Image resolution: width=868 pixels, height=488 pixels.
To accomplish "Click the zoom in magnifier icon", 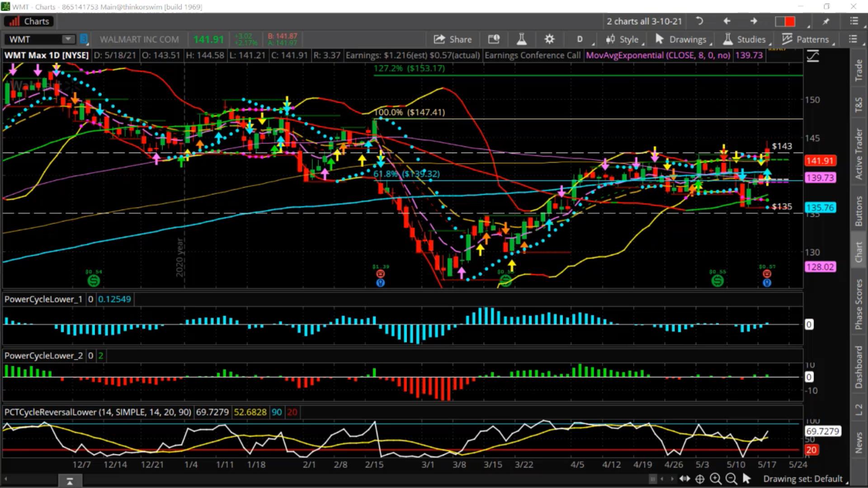I will click(715, 479).
